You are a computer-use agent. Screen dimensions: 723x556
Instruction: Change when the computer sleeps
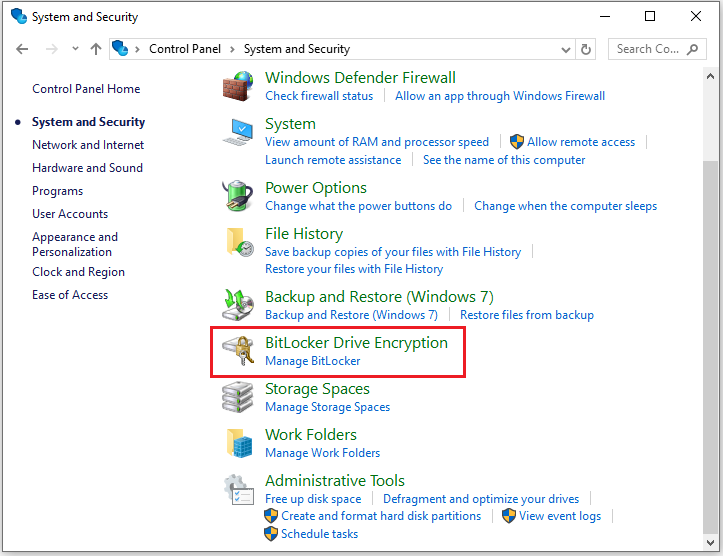[x=566, y=206]
